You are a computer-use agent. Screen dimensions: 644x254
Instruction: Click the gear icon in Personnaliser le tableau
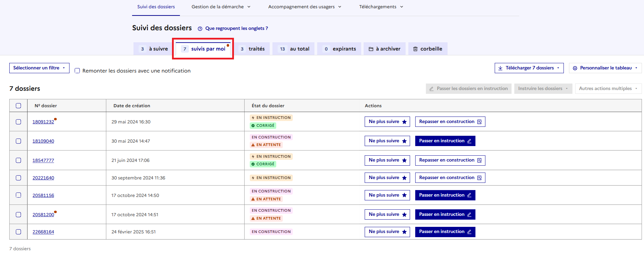[575, 68]
